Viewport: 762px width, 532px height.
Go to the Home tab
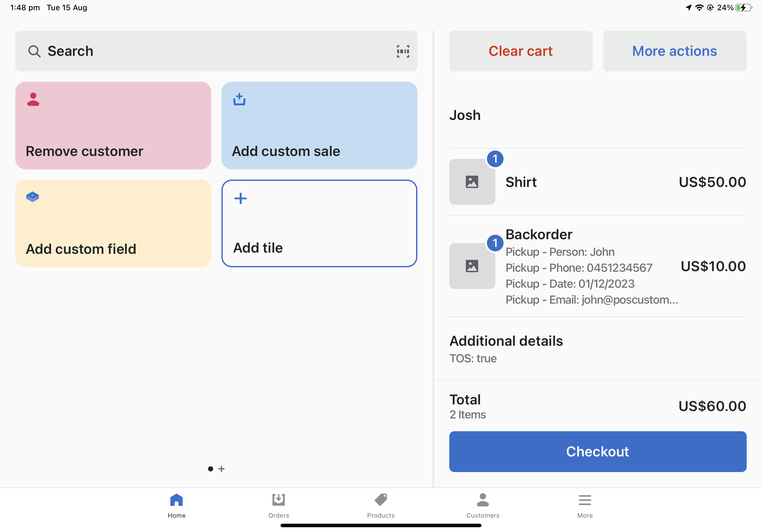[176, 506]
